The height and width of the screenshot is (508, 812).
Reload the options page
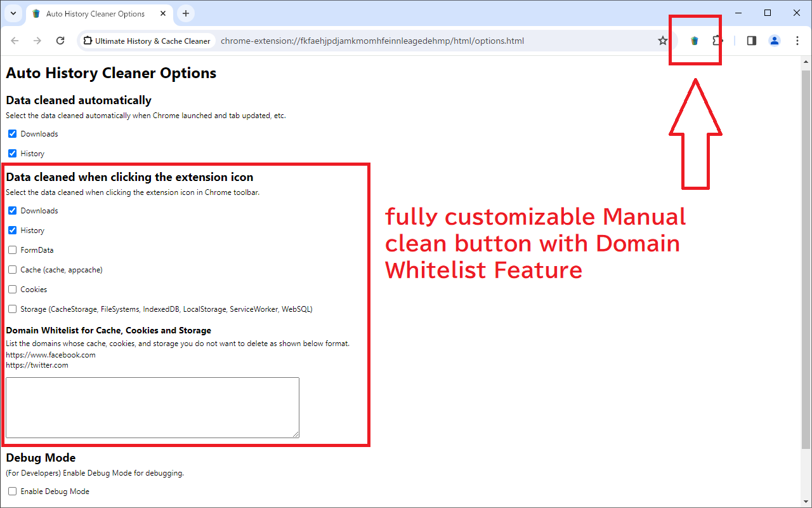60,41
